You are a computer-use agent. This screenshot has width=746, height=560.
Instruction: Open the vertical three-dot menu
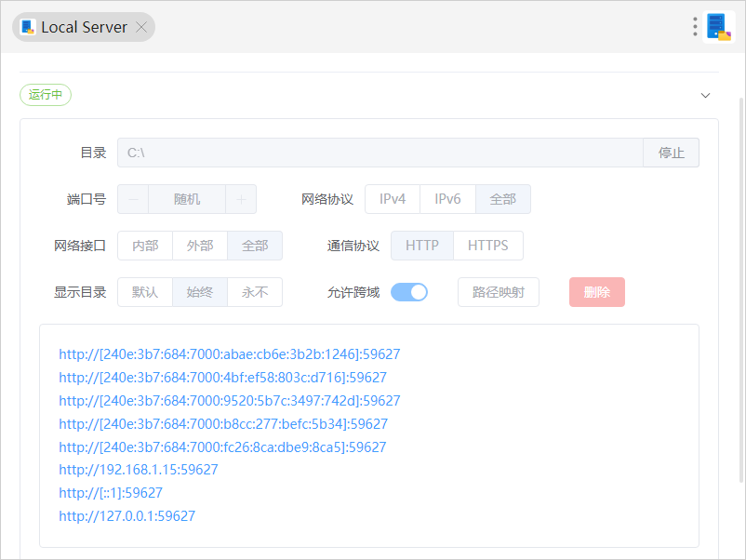point(694,26)
